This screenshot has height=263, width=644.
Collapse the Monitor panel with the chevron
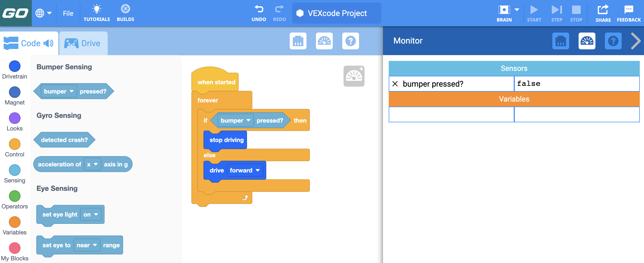[x=636, y=41]
